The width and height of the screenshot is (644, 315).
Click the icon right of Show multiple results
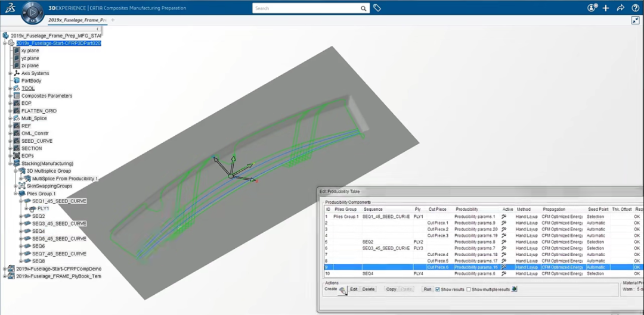[514, 289]
